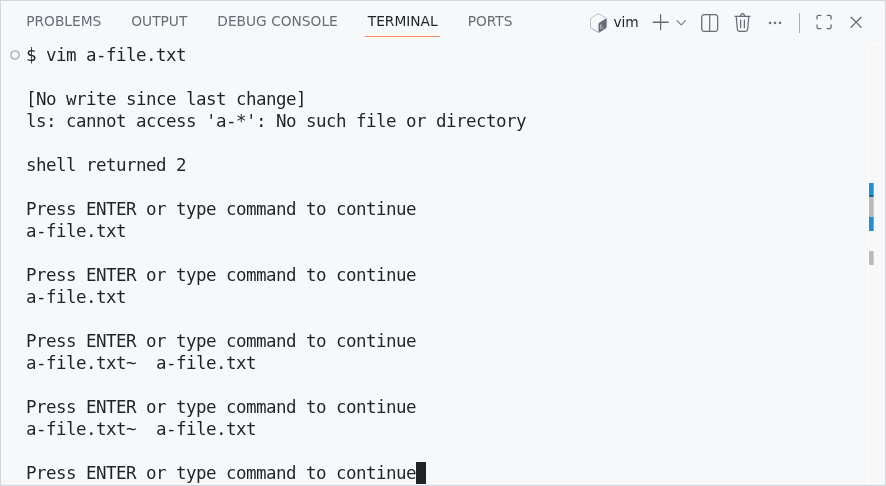
Task: Open the launch profile dropdown chevron
Action: click(x=682, y=22)
